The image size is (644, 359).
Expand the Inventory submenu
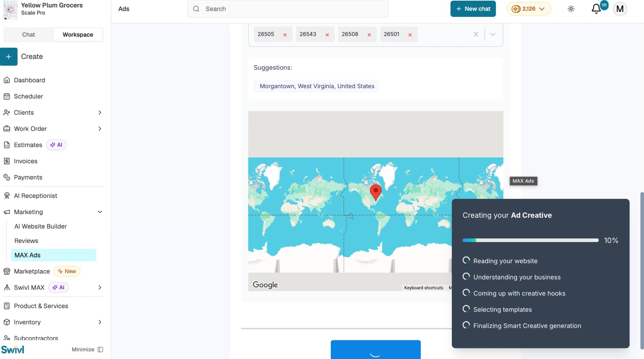tap(100, 322)
